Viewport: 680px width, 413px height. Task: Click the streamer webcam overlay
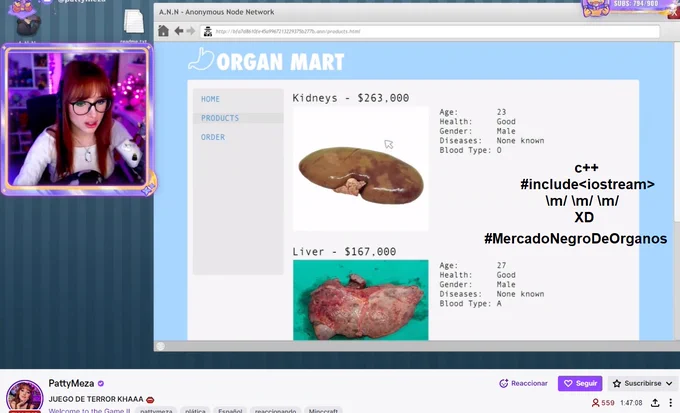pos(78,119)
